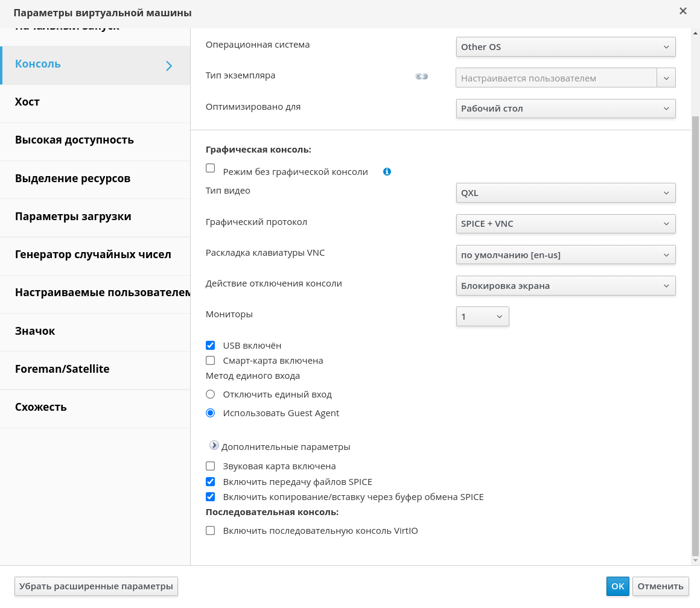Click the chevron arrow on Консоль tab

(x=169, y=66)
